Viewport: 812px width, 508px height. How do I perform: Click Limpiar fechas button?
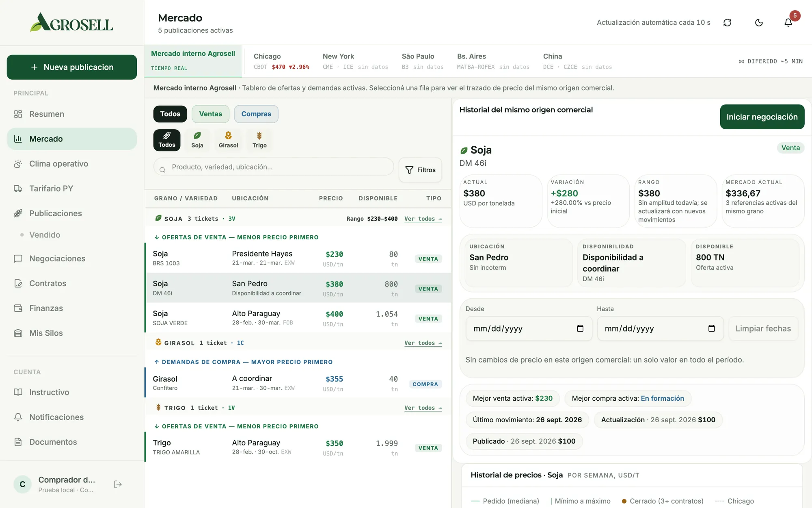(x=763, y=329)
